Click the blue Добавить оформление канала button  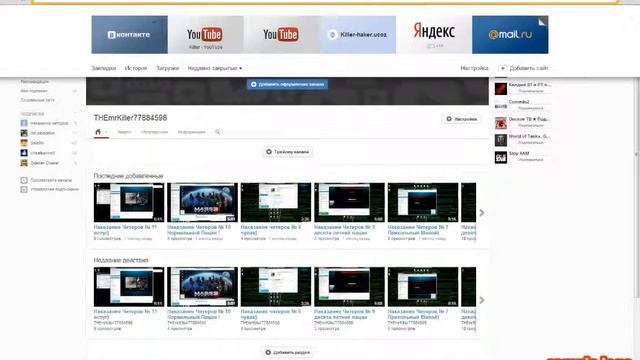coord(287,84)
